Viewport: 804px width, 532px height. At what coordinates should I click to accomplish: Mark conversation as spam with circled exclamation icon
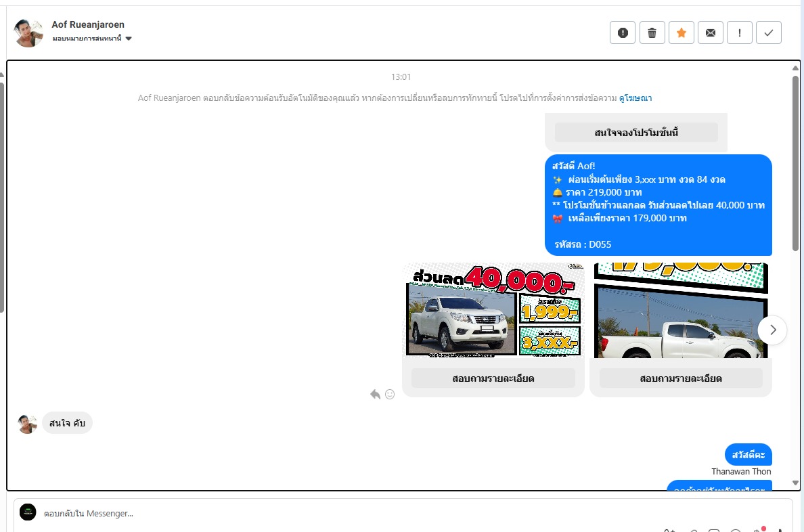click(x=623, y=33)
